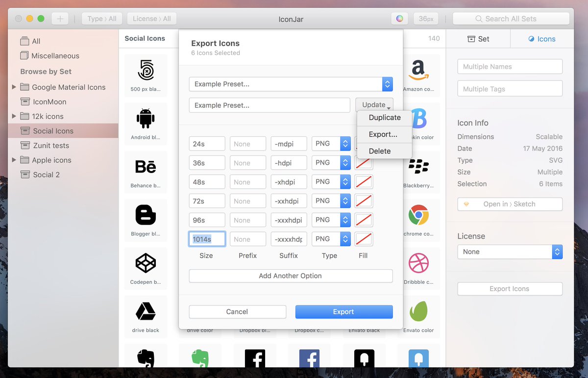
Task: Open the Type filter dropdown
Action: [102, 19]
